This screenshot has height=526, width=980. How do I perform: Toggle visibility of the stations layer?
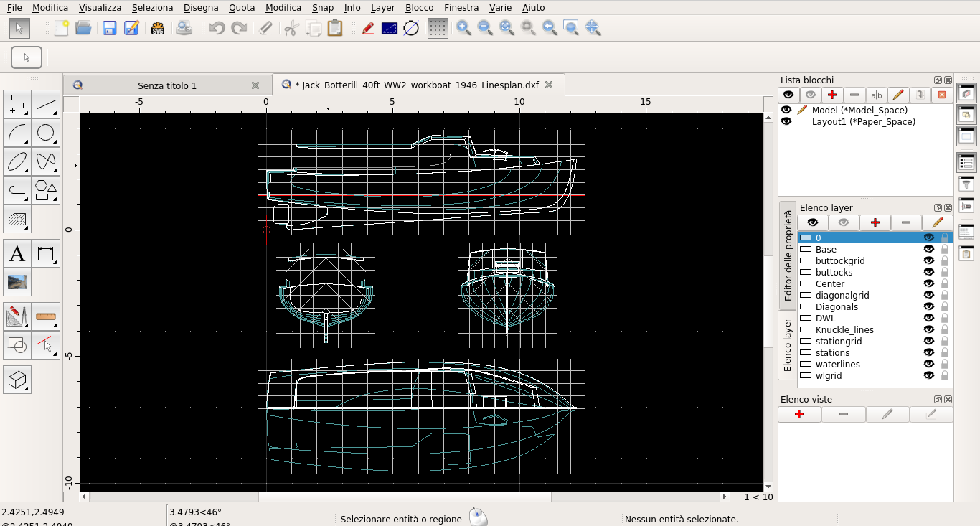[x=929, y=352]
